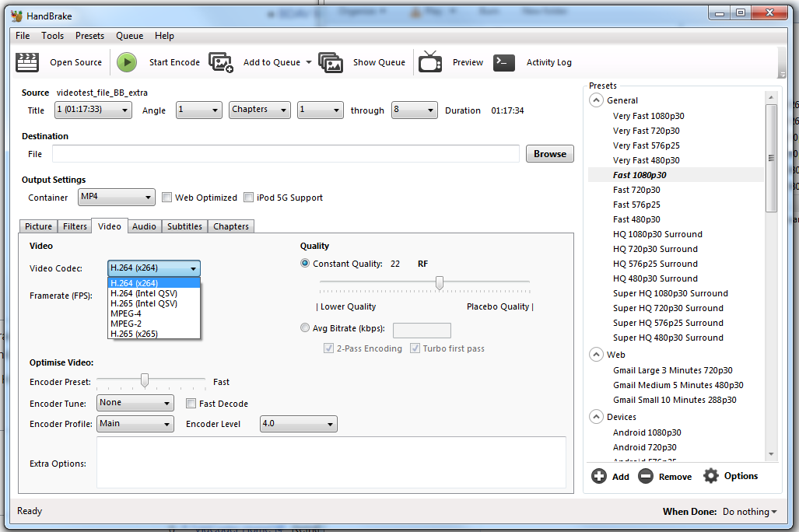Click in the Extra Options text box
The width and height of the screenshot is (799, 532).
pos(331,462)
